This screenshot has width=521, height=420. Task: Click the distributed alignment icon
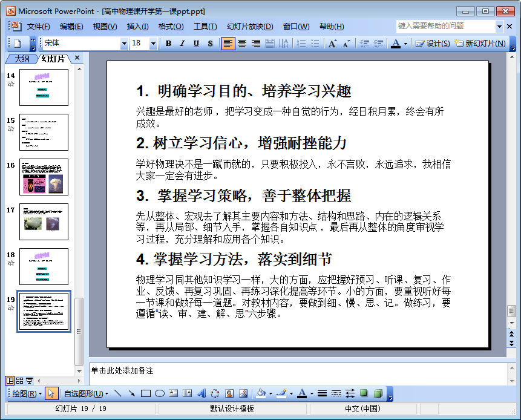(x=270, y=44)
